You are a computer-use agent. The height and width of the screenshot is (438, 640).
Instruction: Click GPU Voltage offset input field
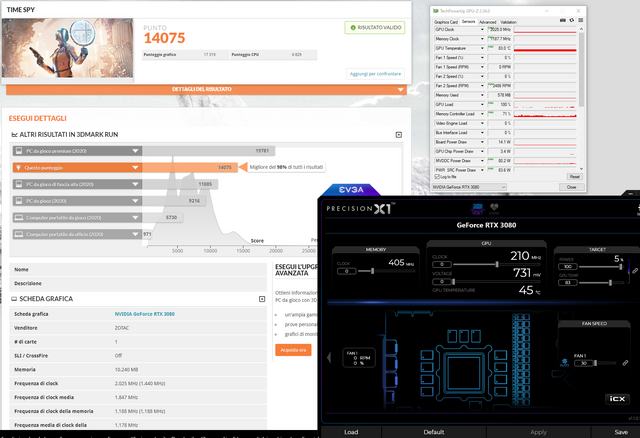[442, 282]
